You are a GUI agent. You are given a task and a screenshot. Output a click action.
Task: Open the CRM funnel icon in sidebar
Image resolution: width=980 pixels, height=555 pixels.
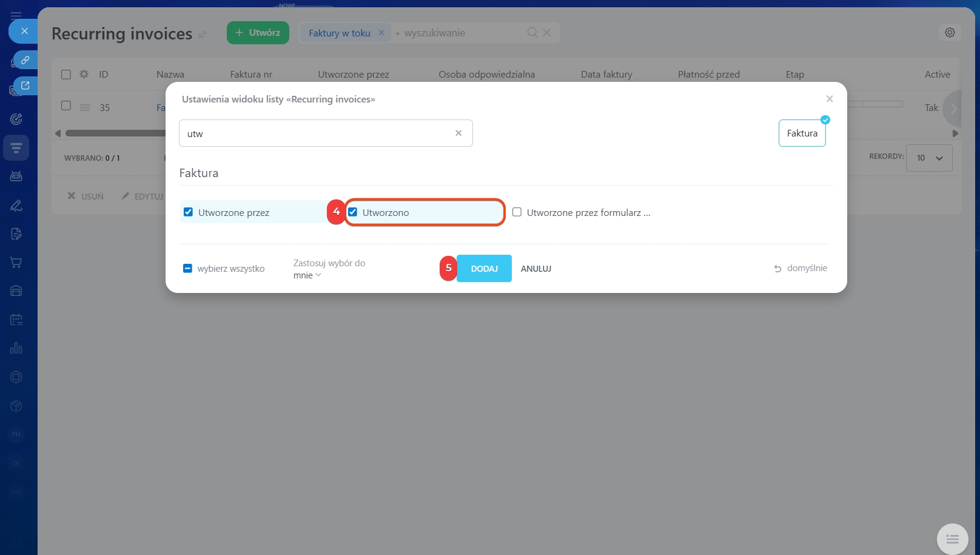click(x=16, y=147)
